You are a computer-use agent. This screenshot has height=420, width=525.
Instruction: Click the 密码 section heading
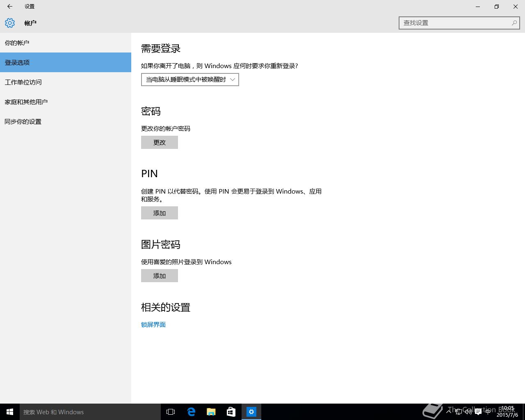point(151,111)
